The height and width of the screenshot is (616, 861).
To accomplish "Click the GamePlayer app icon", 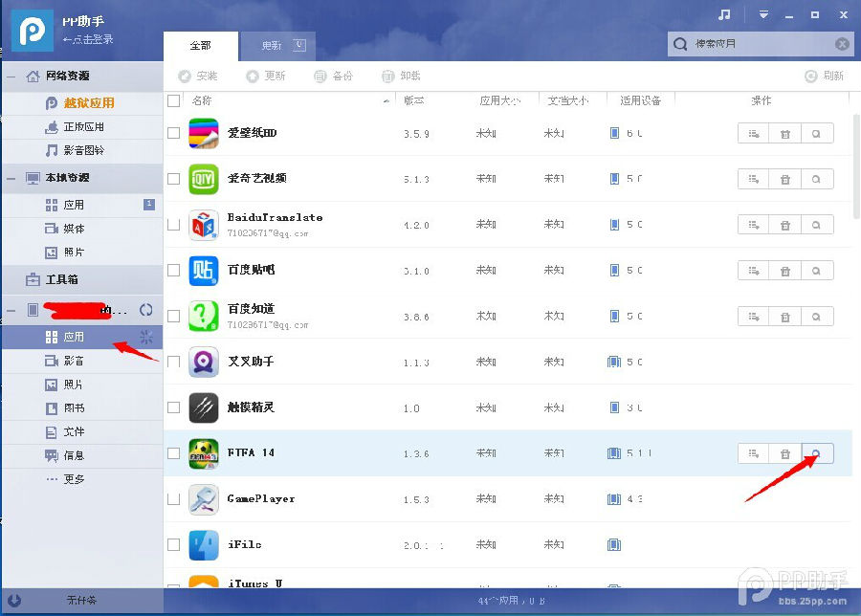I will (204, 498).
